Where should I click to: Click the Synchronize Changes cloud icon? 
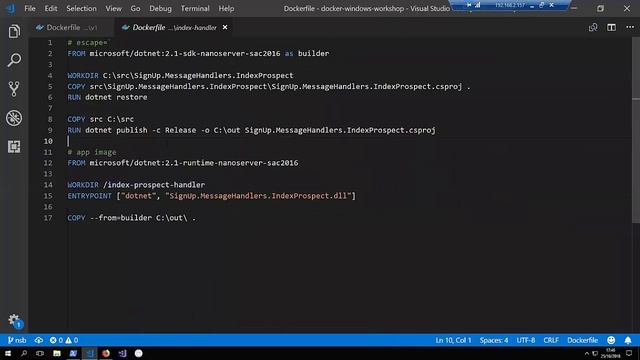point(39,340)
